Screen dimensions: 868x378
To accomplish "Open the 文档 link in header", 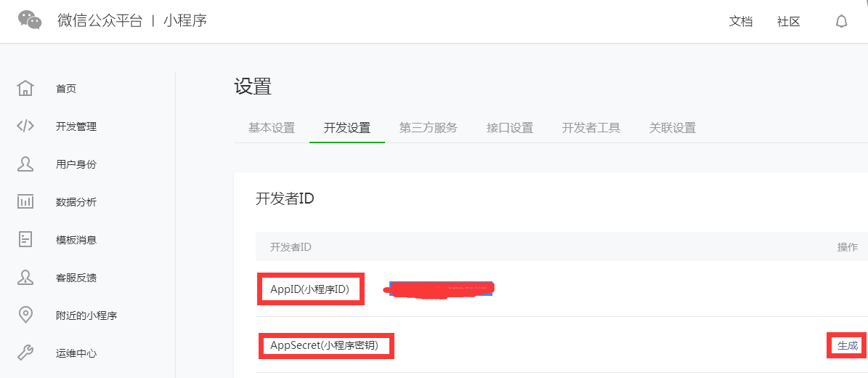I will 741,22.
